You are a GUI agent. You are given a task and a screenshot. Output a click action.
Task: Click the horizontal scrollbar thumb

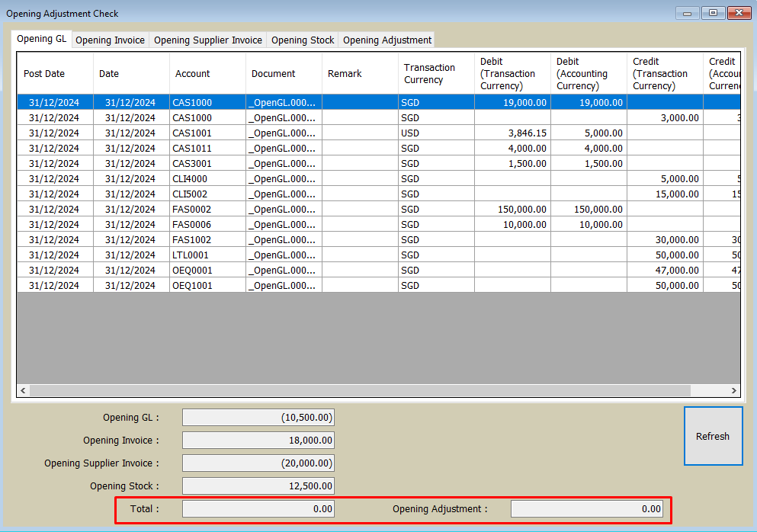(360, 391)
